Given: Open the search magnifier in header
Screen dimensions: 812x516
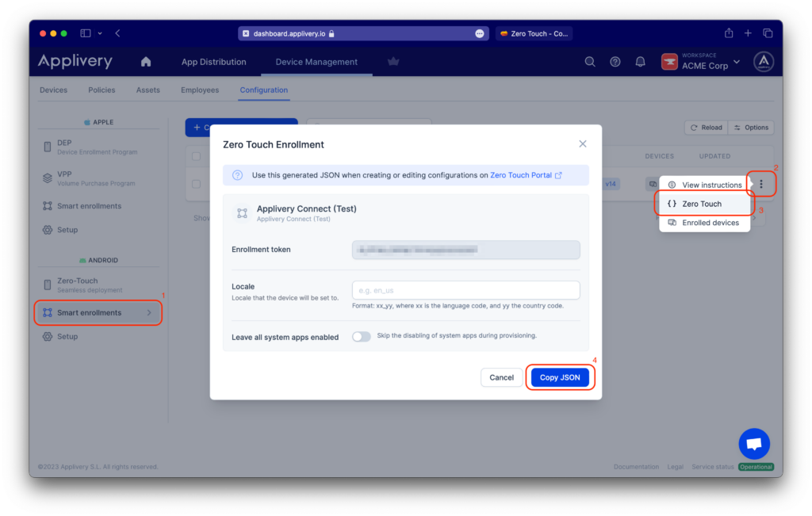Looking at the screenshot, I should tap(590, 62).
